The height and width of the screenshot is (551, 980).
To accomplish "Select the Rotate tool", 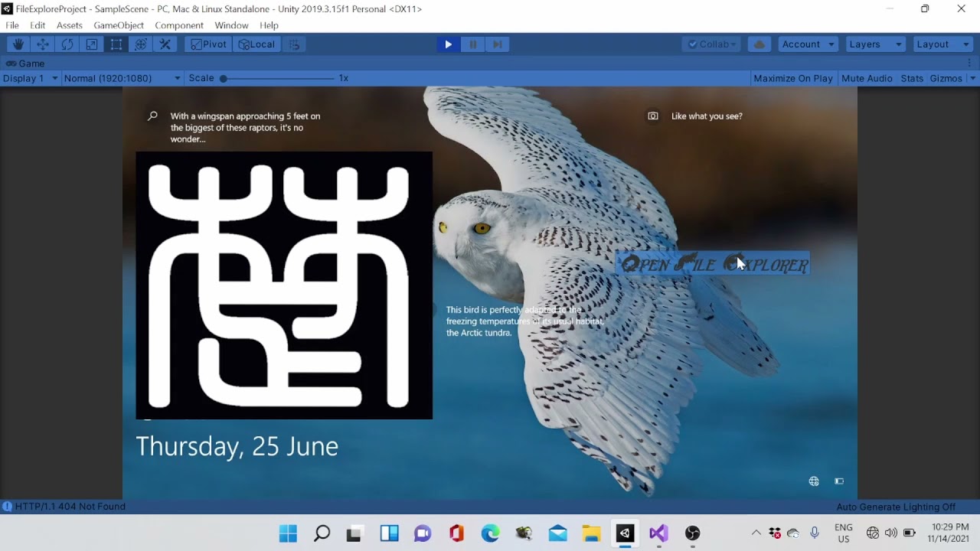I will [x=67, y=44].
